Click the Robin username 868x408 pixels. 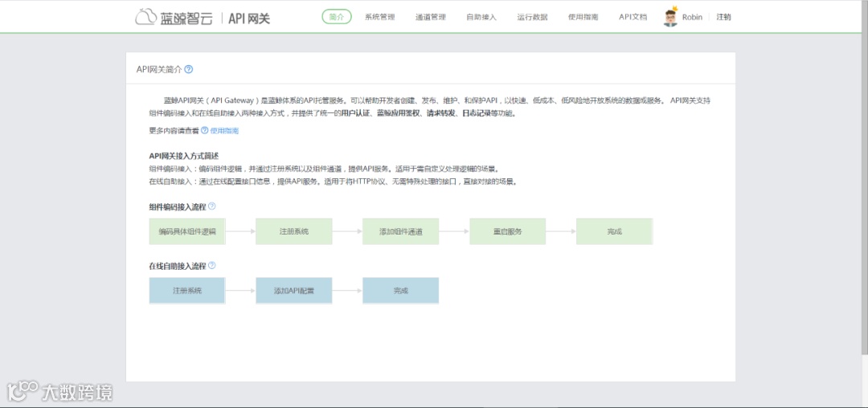[692, 17]
